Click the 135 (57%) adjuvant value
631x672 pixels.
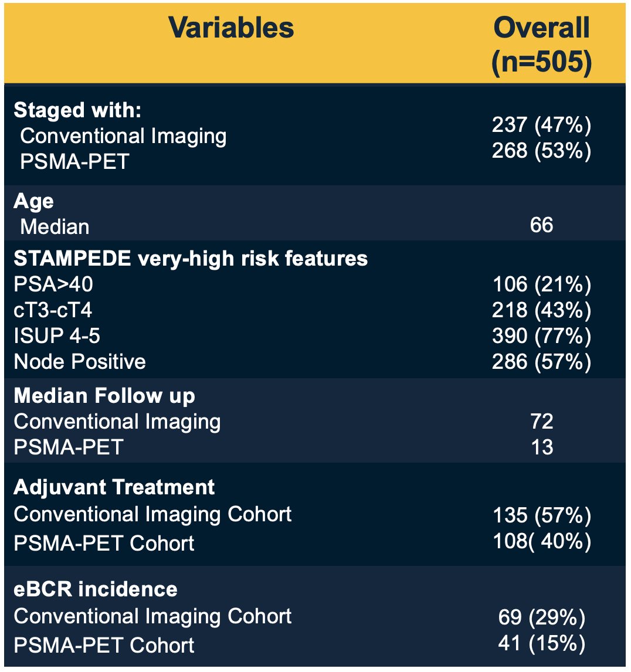click(542, 515)
